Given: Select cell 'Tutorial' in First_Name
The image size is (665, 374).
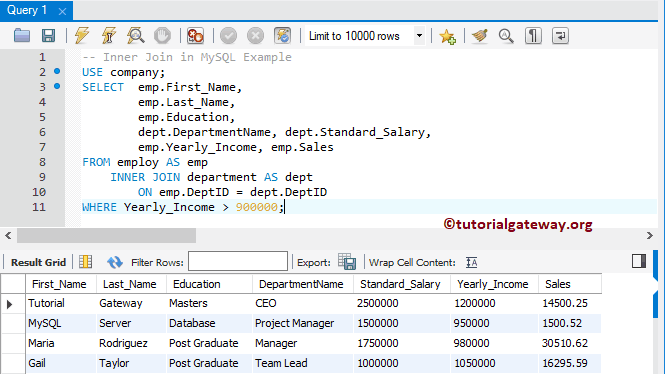Looking at the screenshot, I should [61, 304].
